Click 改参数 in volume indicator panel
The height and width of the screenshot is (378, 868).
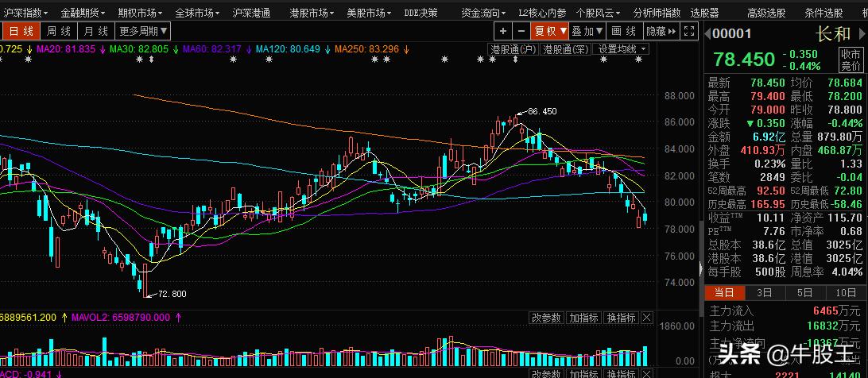tap(547, 318)
